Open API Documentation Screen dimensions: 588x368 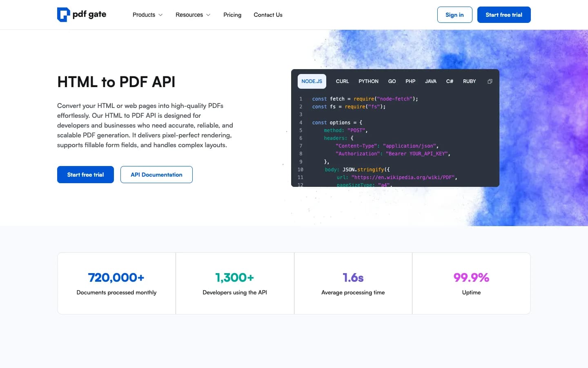tap(156, 175)
